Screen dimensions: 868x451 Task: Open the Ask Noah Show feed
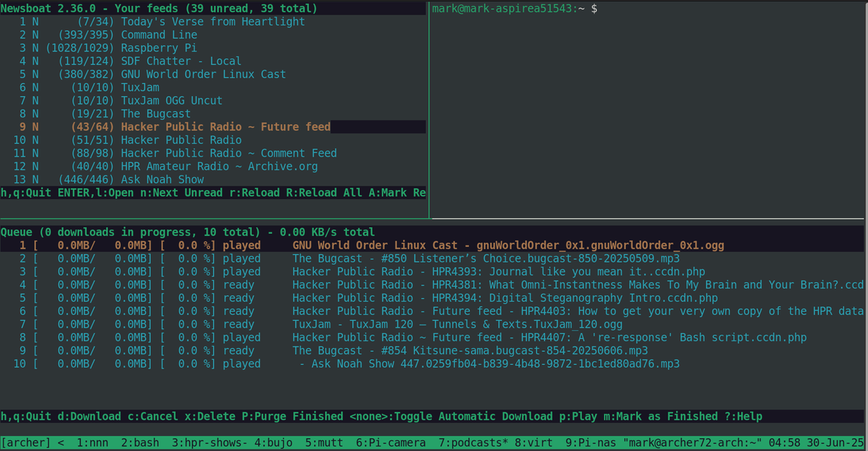(x=162, y=179)
